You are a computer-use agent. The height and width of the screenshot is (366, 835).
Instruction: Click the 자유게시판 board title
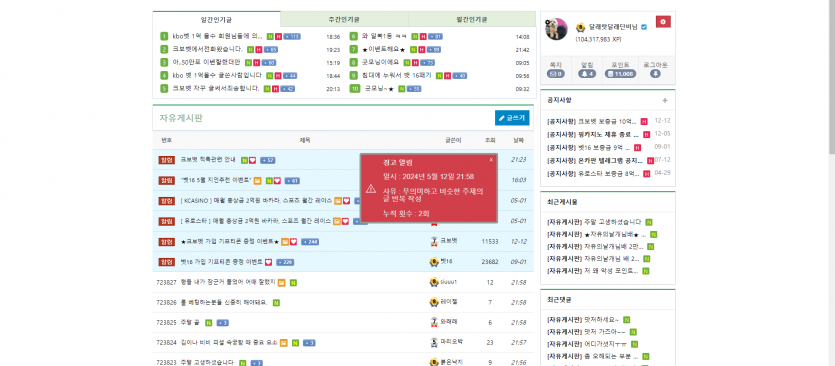181,118
